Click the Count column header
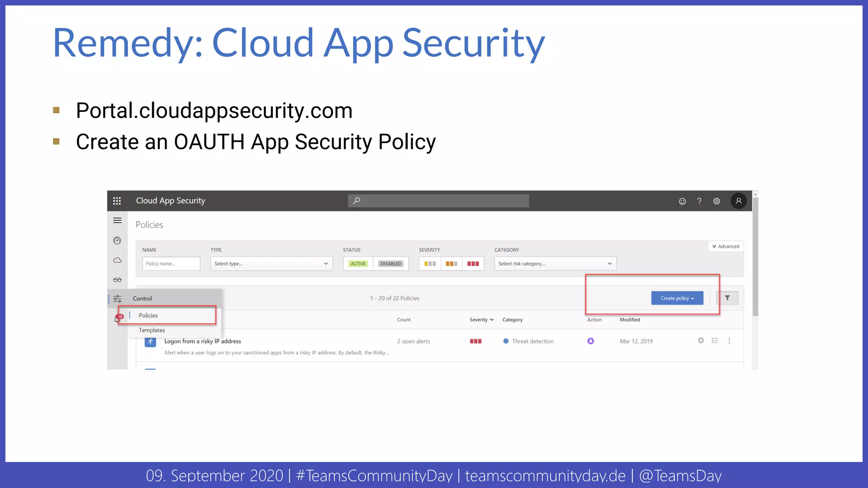 [404, 320]
